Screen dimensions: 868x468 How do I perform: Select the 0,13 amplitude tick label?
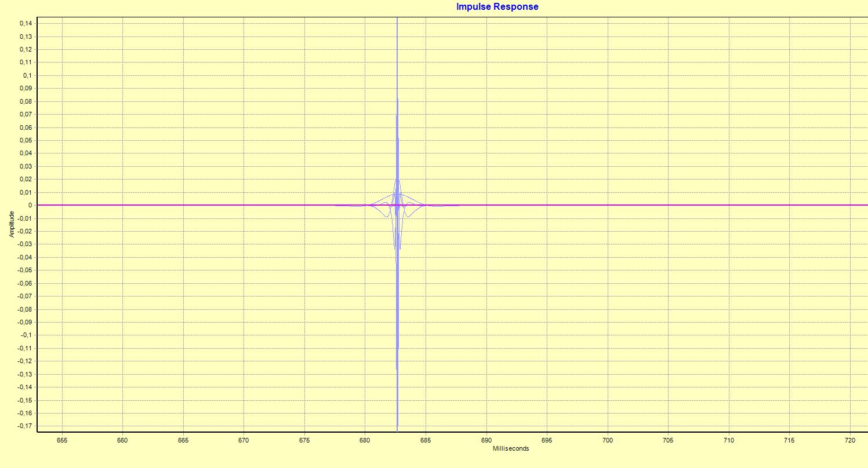point(26,36)
